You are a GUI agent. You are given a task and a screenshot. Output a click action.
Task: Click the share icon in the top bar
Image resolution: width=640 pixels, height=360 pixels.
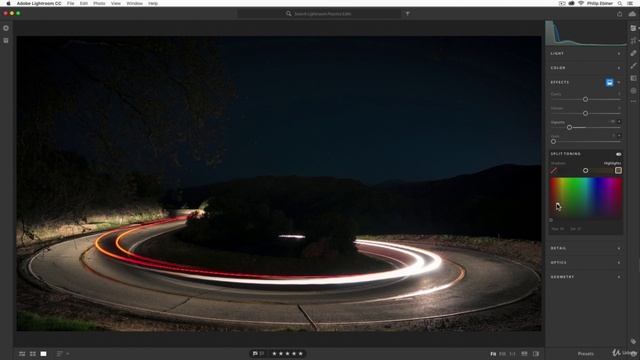coord(619,14)
